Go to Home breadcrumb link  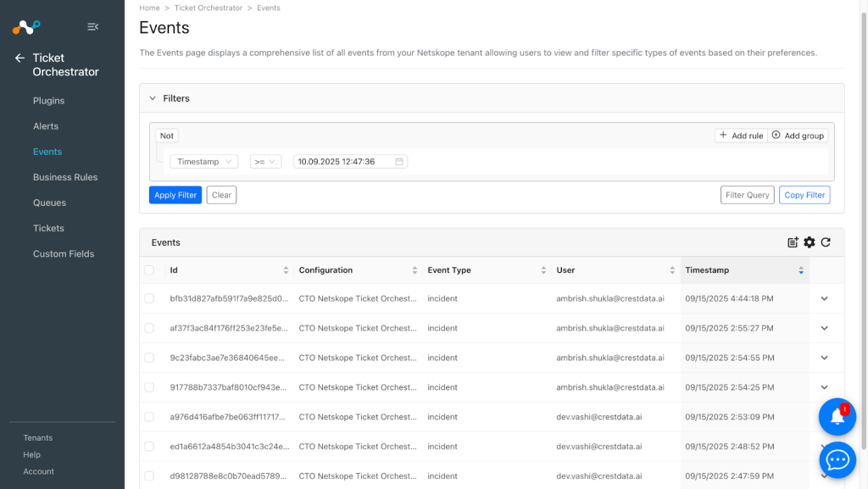click(x=149, y=8)
